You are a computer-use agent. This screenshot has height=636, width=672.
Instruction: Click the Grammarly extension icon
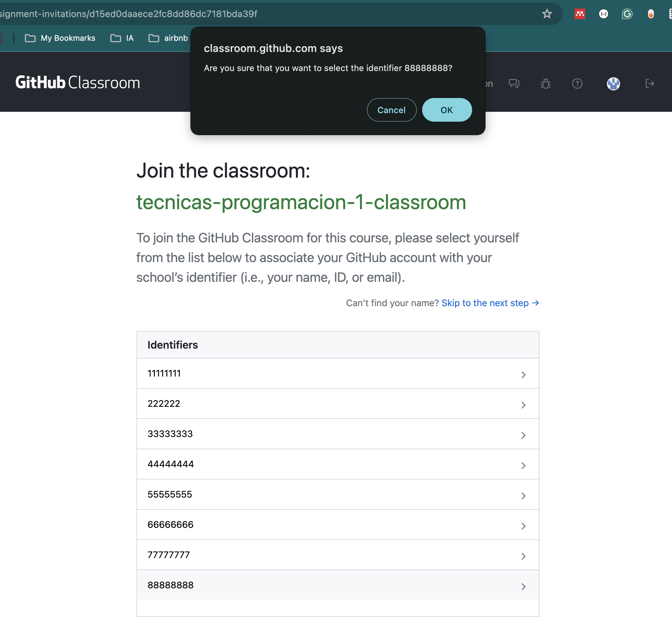point(627,14)
